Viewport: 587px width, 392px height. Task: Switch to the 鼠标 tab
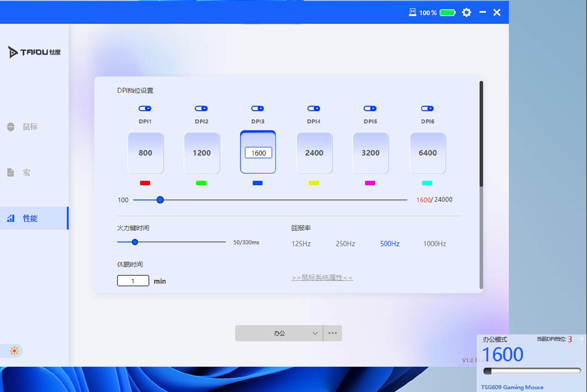click(x=34, y=126)
